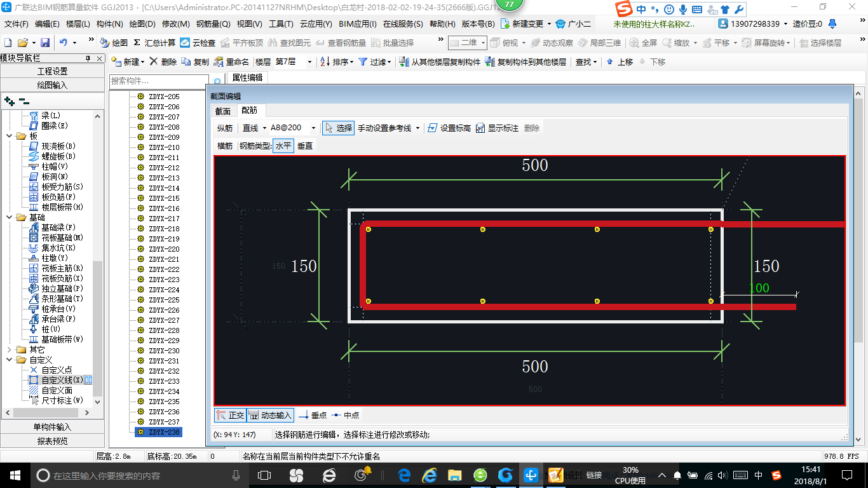
Task: Open the BIM应用(I) menu
Action: coord(358,24)
